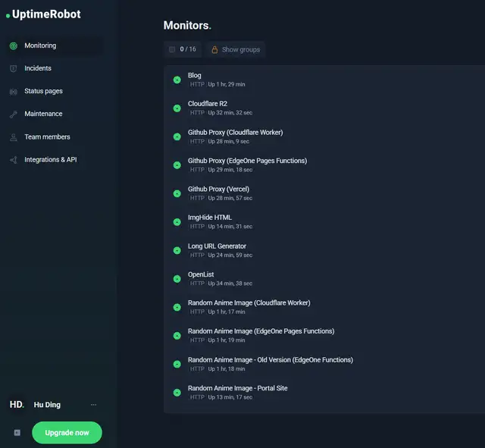
Task: Click the HD user avatar
Action: (x=17, y=405)
